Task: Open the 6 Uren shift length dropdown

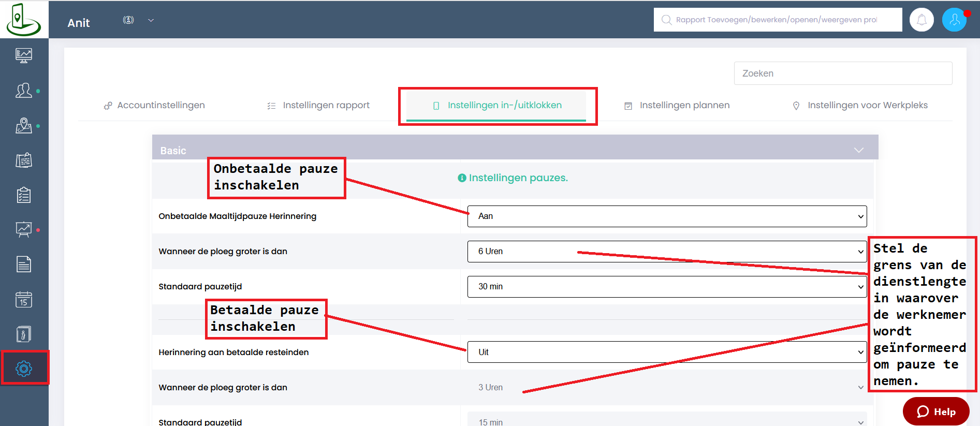Action: pos(666,252)
